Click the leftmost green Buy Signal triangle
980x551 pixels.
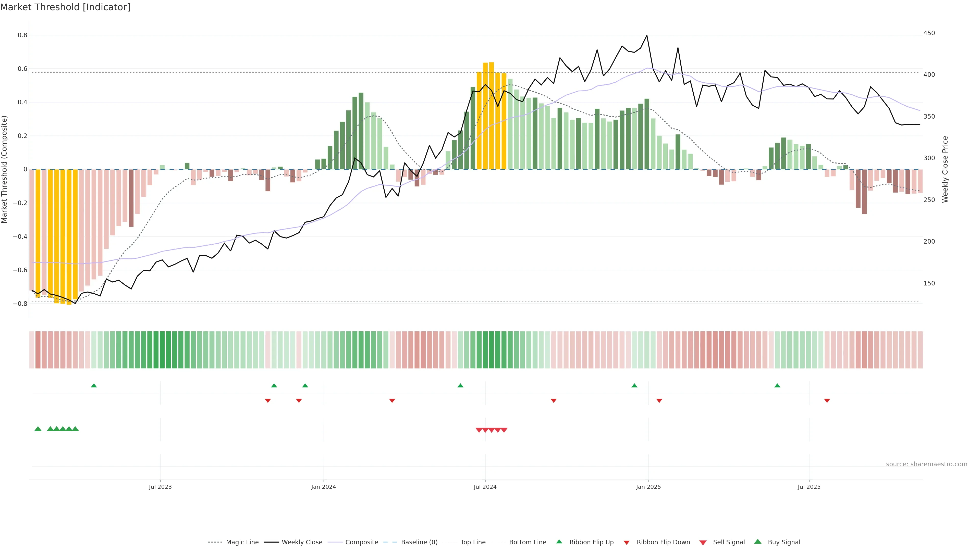pyautogui.click(x=38, y=429)
